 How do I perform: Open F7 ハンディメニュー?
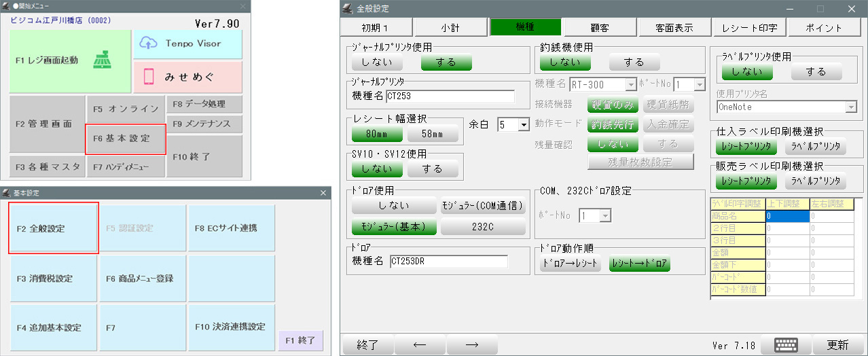click(x=126, y=166)
